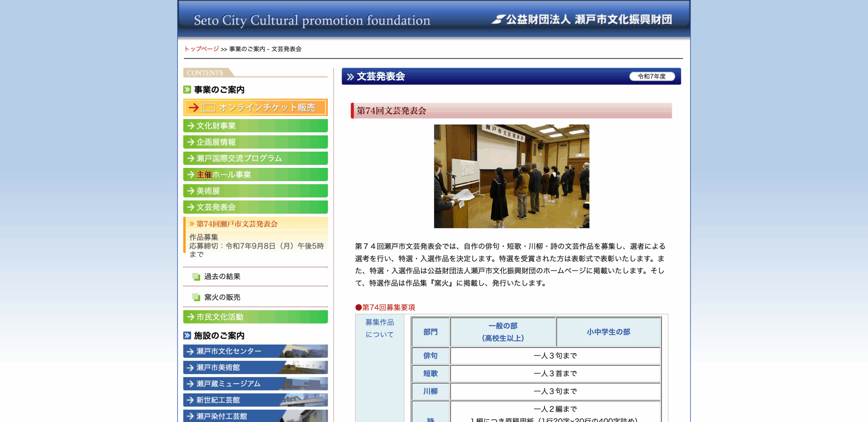Open the 文化財事業 menu item
The height and width of the screenshot is (422, 868).
tap(255, 126)
